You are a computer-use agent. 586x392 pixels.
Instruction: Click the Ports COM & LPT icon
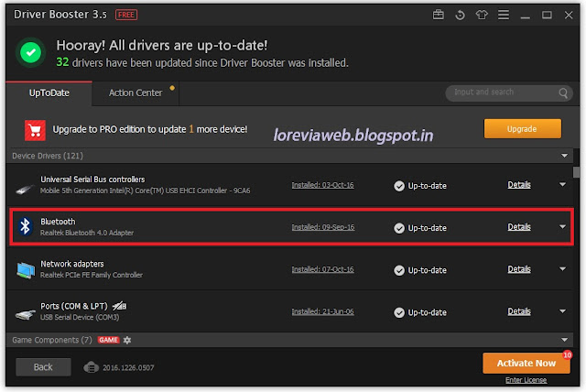click(x=25, y=314)
